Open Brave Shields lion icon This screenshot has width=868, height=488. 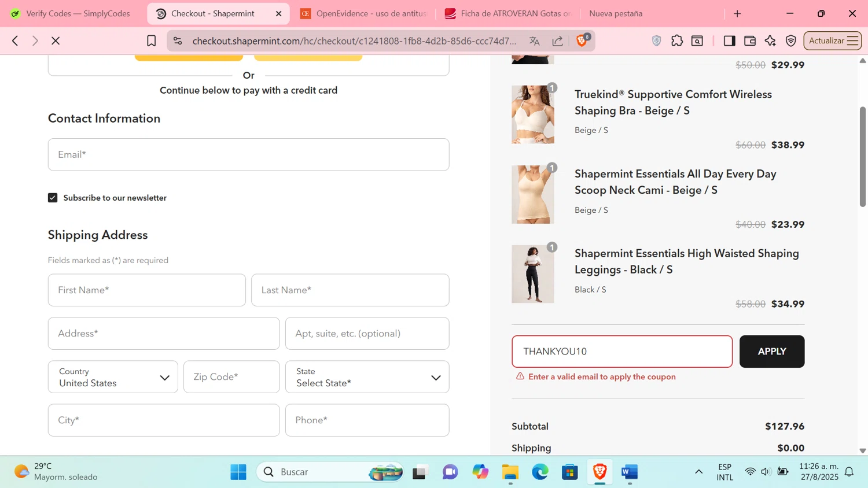click(583, 40)
